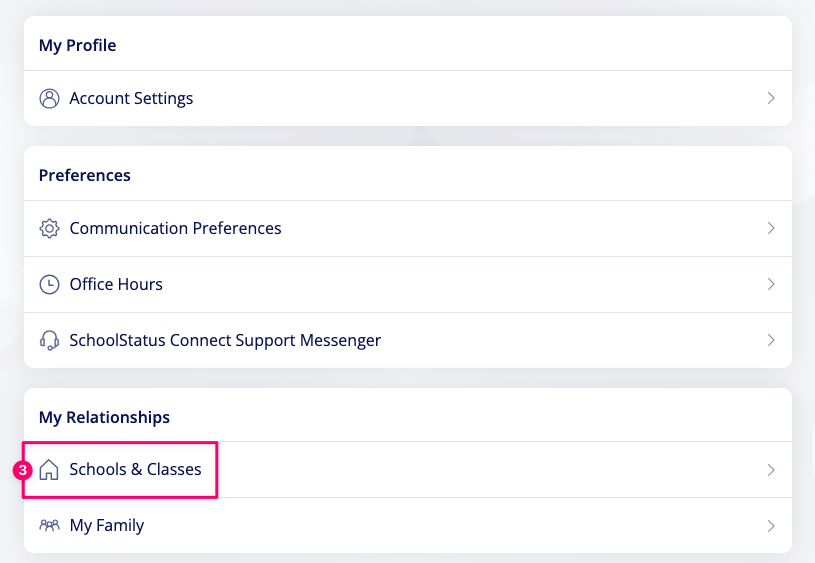815x563 pixels.
Task: Go to the Office Hours label
Action: [116, 284]
